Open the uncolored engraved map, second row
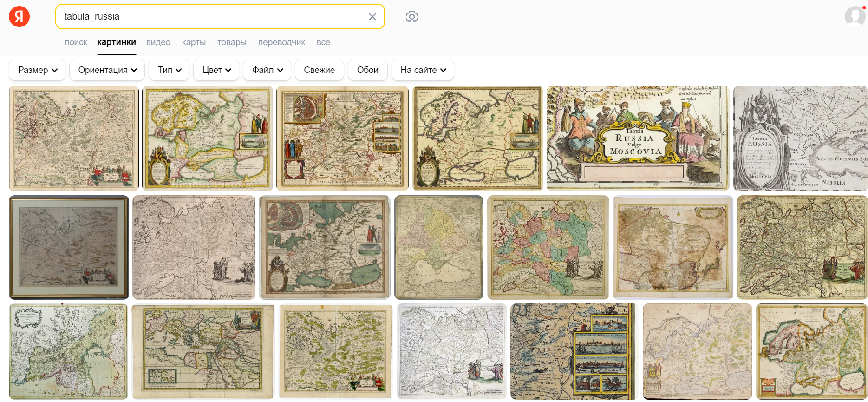This screenshot has width=868, height=402. (x=194, y=247)
